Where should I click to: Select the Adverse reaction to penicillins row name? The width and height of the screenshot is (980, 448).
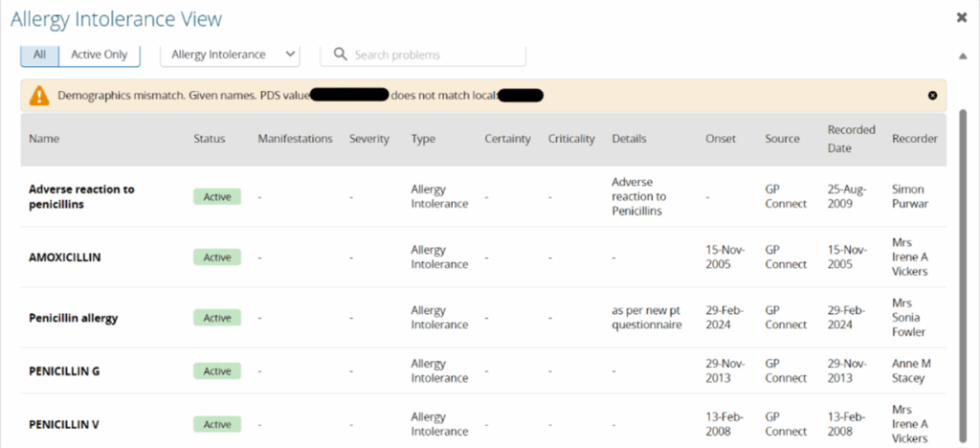81,196
